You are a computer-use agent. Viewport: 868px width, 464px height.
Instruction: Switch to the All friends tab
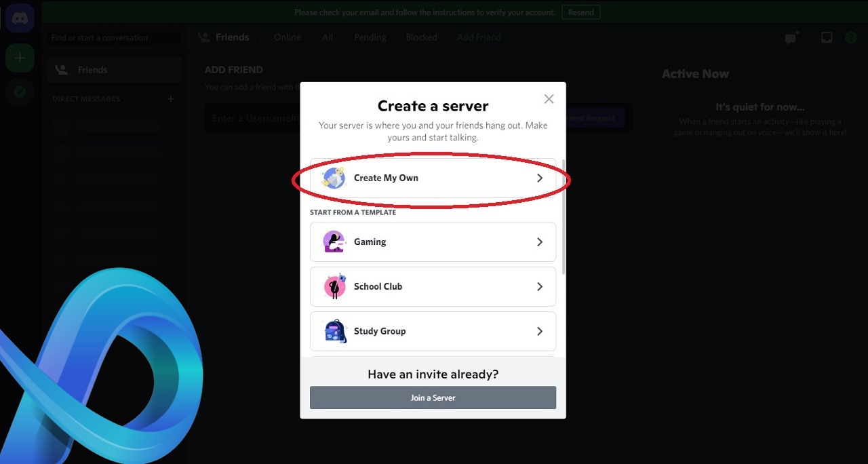coord(328,37)
